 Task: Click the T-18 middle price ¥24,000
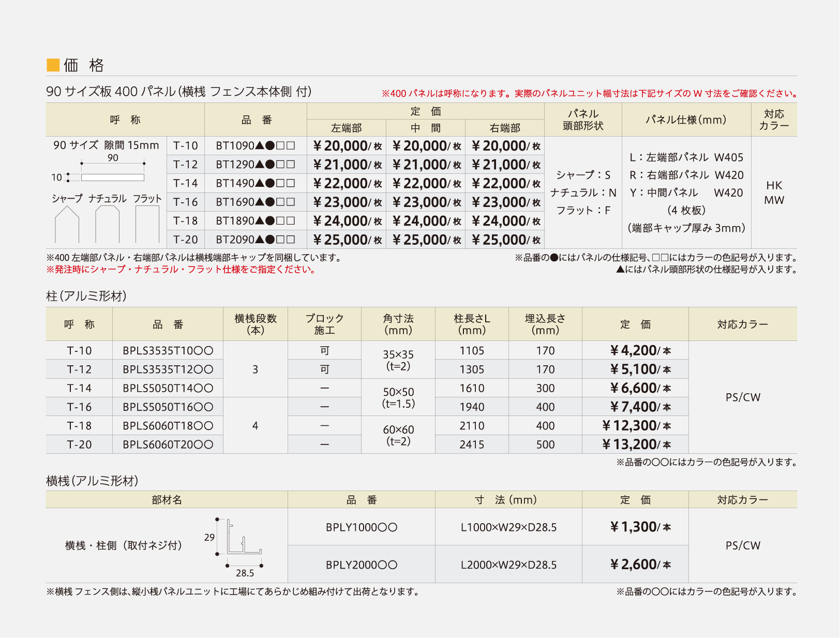[427, 221]
